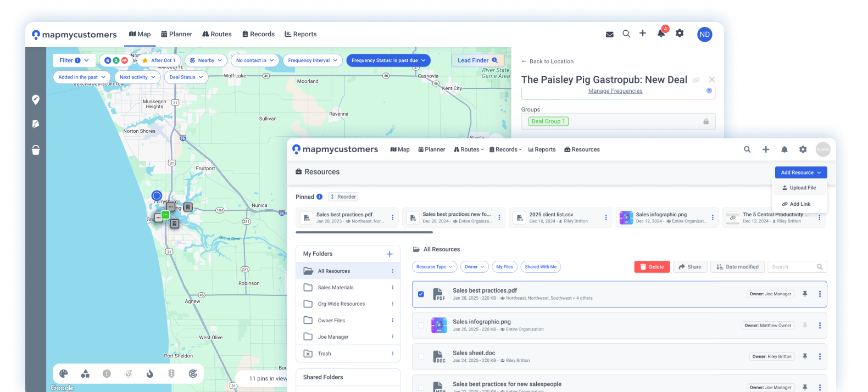The image size is (868, 392).
Task: Click the resources Search input field
Action: (x=791, y=267)
